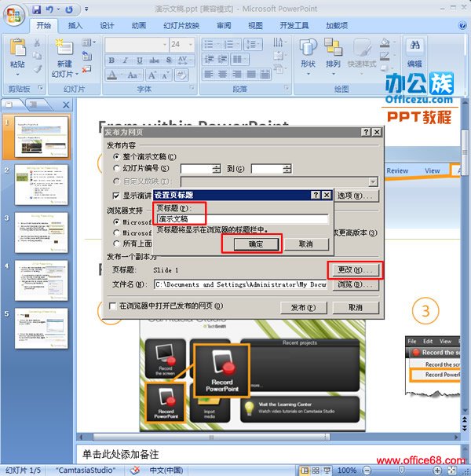Toggle 显示演讲者备注 checkbox
The image size is (471, 476).
coord(116,196)
